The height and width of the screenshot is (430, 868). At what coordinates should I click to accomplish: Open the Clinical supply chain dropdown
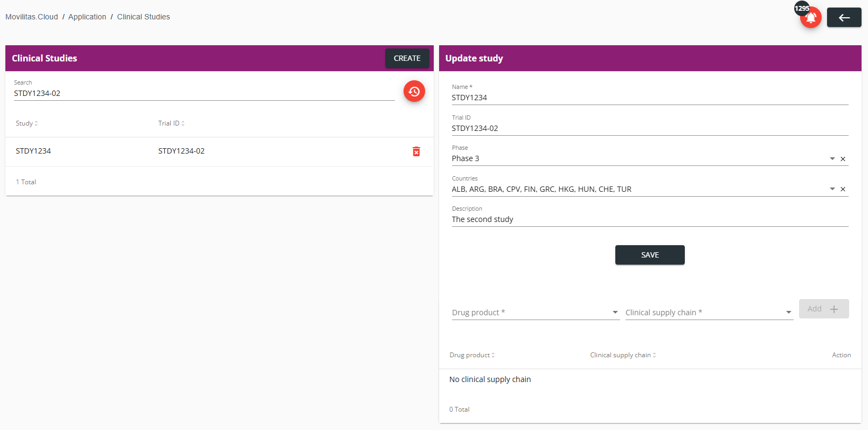pos(709,313)
